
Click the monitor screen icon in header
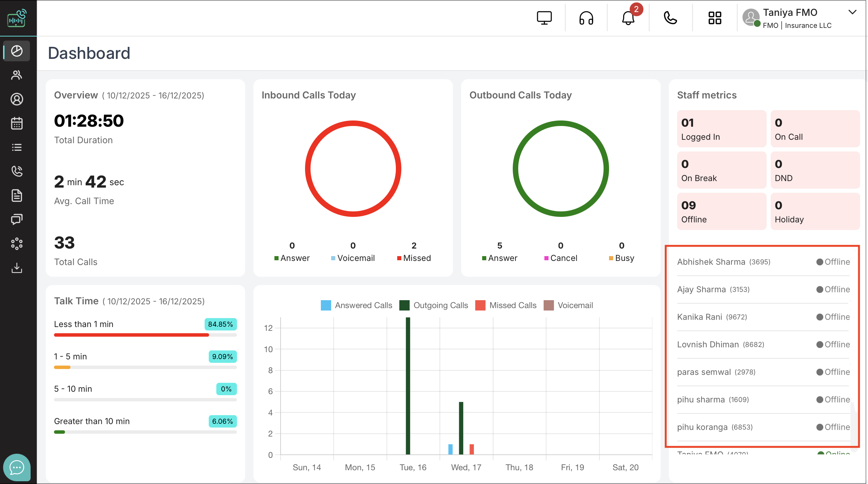(544, 18)
